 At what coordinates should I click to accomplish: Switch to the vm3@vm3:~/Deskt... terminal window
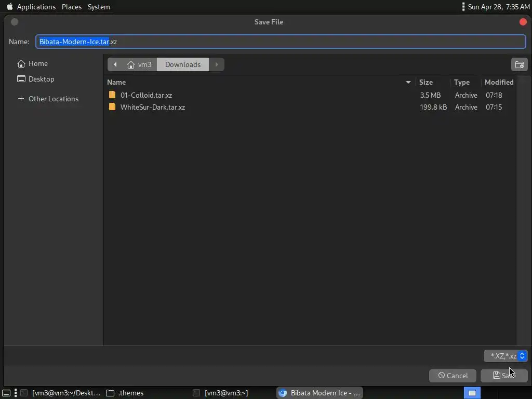[x=60, y=393]
